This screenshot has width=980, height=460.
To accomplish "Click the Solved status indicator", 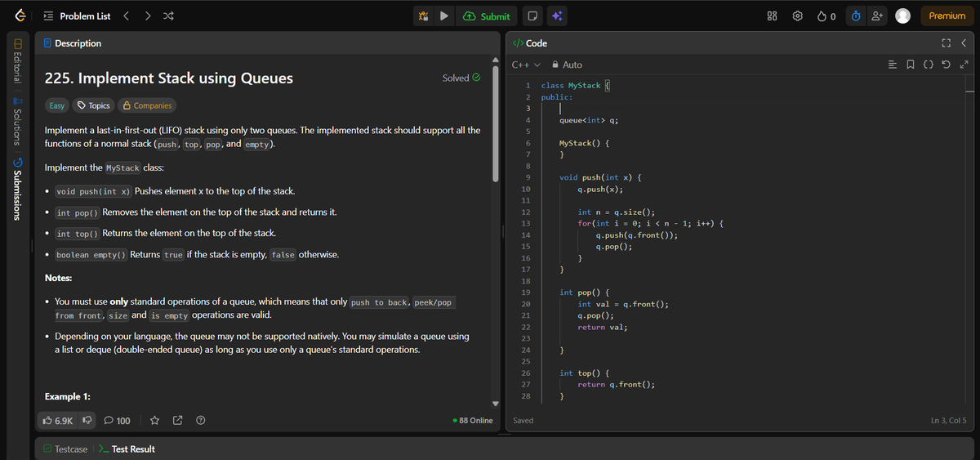I will coord(461,78).
